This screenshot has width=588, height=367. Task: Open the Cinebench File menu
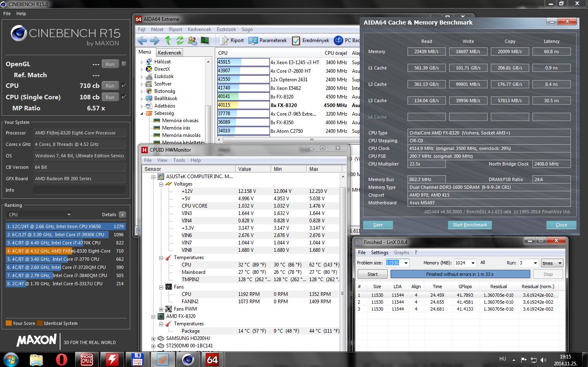[7, 13]
